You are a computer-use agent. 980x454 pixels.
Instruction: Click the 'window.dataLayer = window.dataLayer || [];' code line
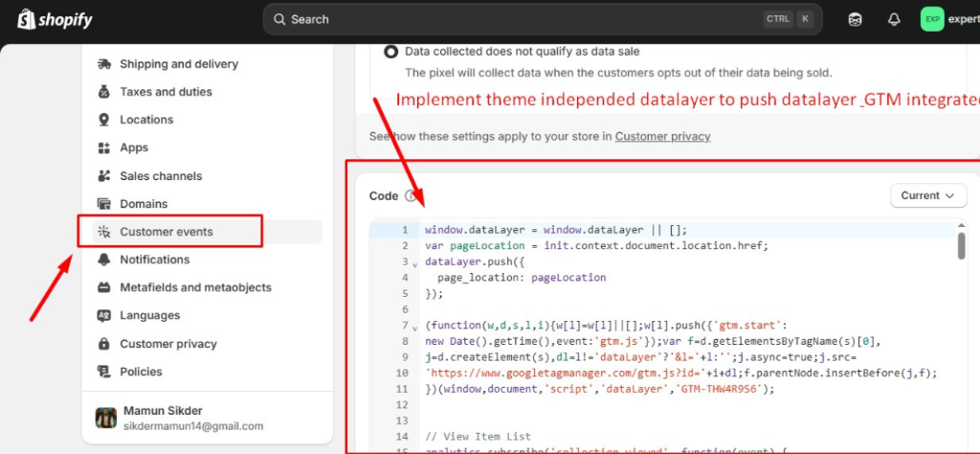pyautogui.click(x=556, y=230)
